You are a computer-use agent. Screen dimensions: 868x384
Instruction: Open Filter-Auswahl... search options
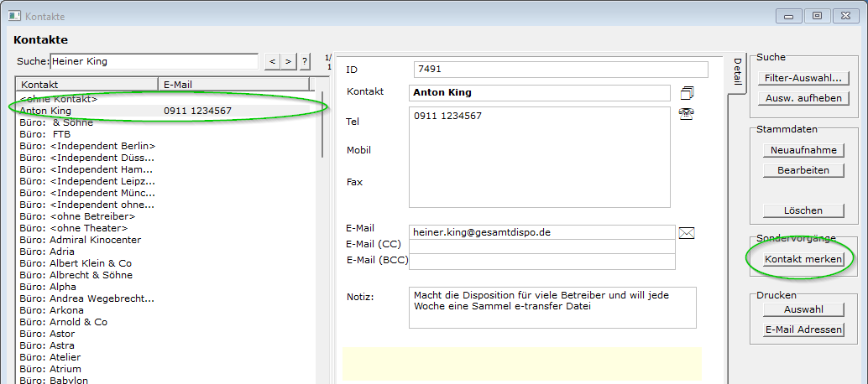tap(803, 78)
